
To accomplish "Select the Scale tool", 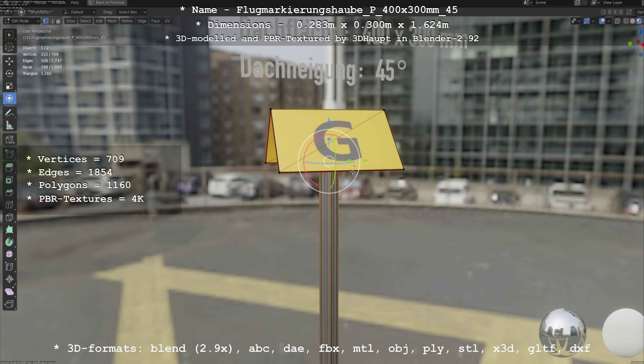I will point(9,86).
